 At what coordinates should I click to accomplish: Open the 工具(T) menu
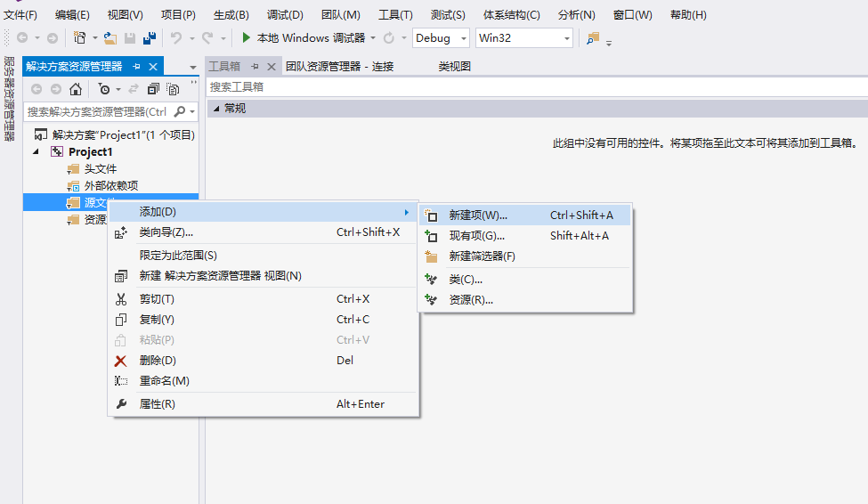click(x=395, y=15)
